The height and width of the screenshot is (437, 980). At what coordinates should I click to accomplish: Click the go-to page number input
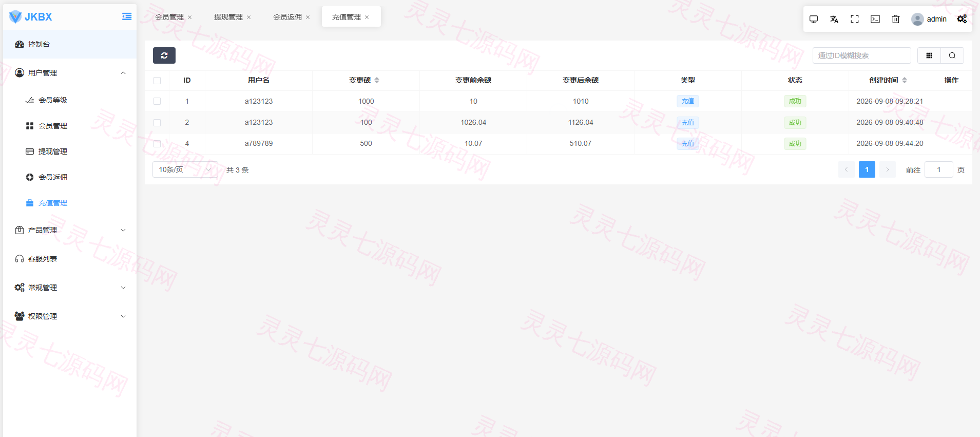click(939, 169)
